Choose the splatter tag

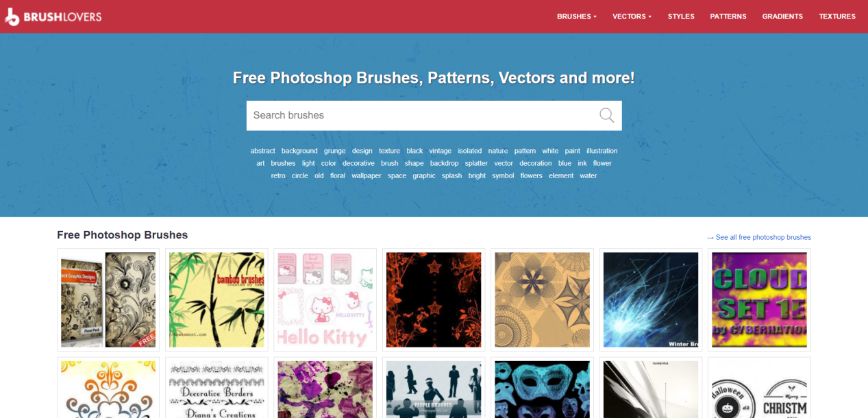[476, 163]
